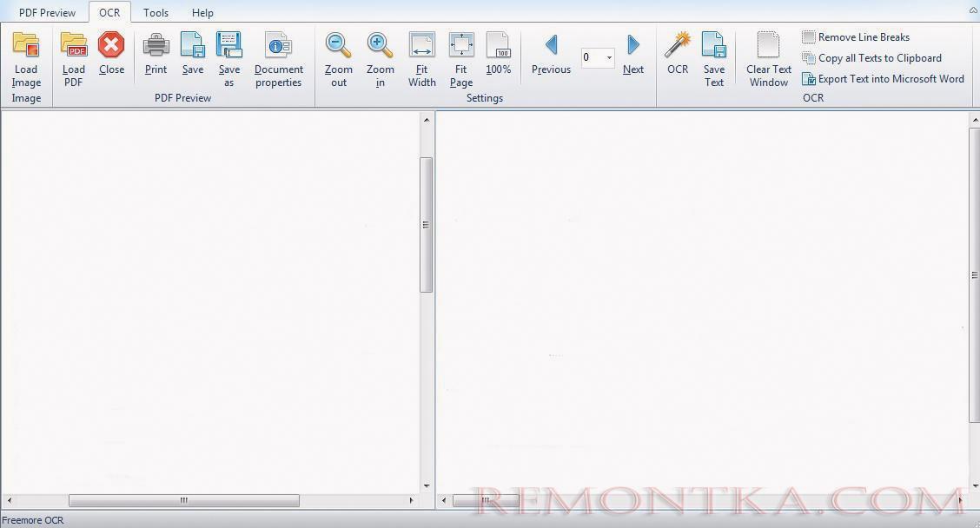Go to the Next page arrow
The height and width of the screenshot is (528, 980).
(x=633, y=45)
